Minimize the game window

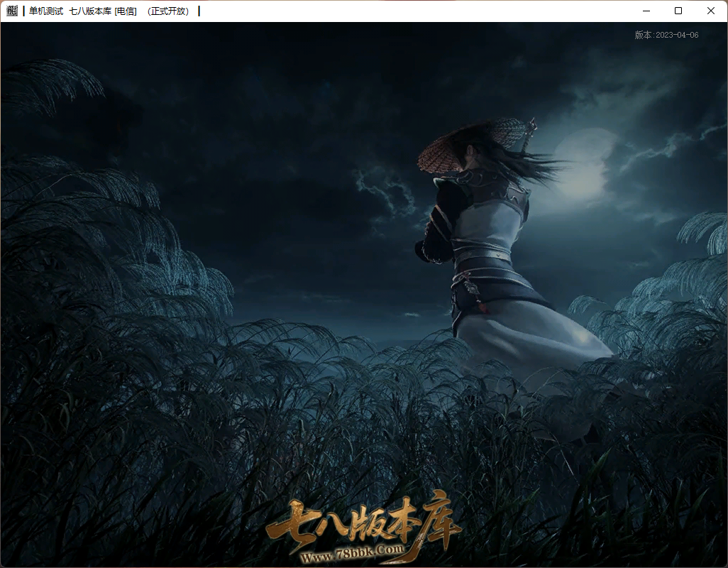pyautogui.click(x=646, y=11)
